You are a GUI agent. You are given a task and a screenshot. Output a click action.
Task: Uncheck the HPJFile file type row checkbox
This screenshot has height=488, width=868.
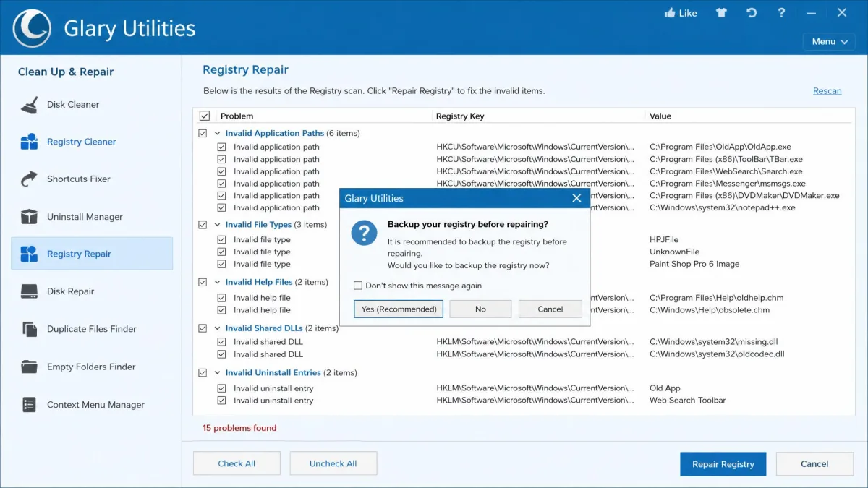click(222, 239)
